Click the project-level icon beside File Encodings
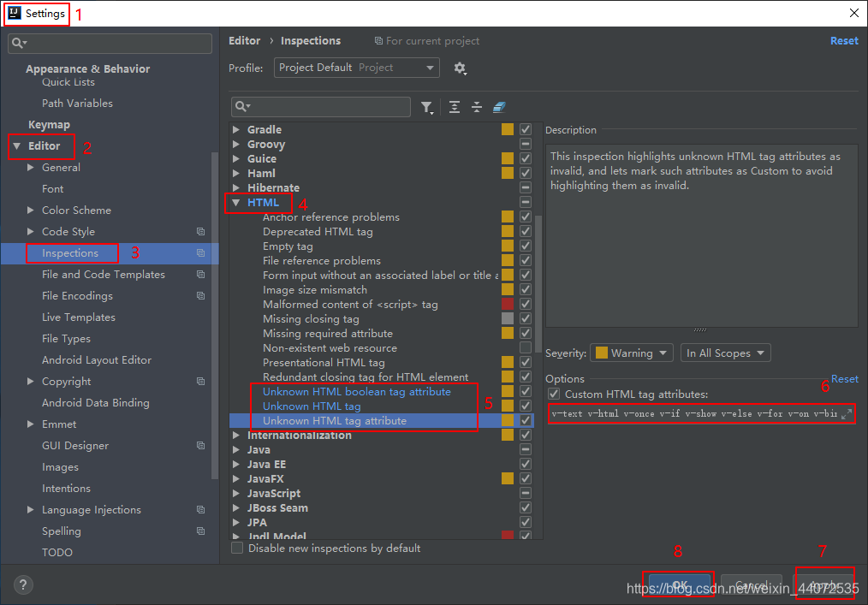The height and width of the screenshot is (605, 868). point(200,295)
